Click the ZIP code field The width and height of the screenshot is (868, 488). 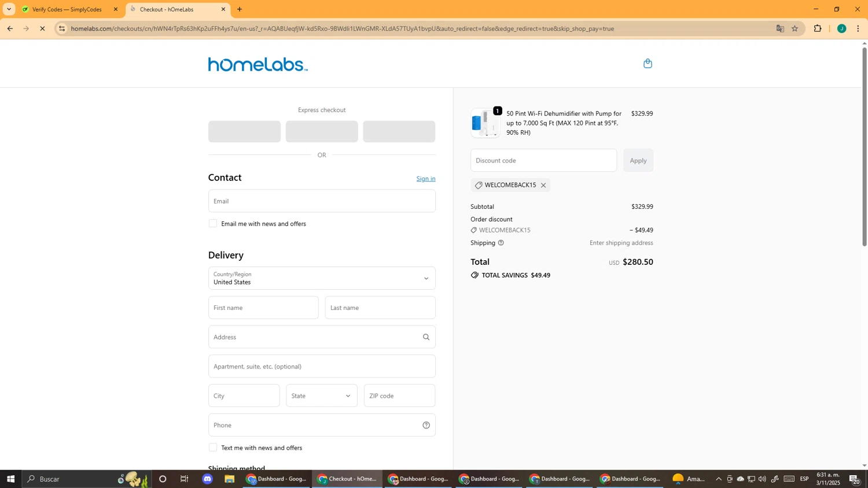[x=399, y=395]
